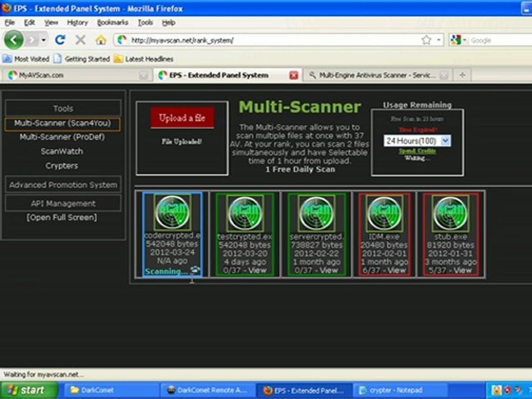Select Multi-Scanner (Scan4You) in sidebar
The image size is (532, 399).
(x=63, y=124)
